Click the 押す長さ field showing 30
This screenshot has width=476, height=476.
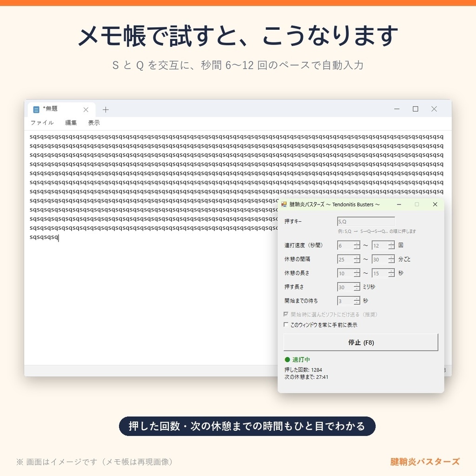345,287
